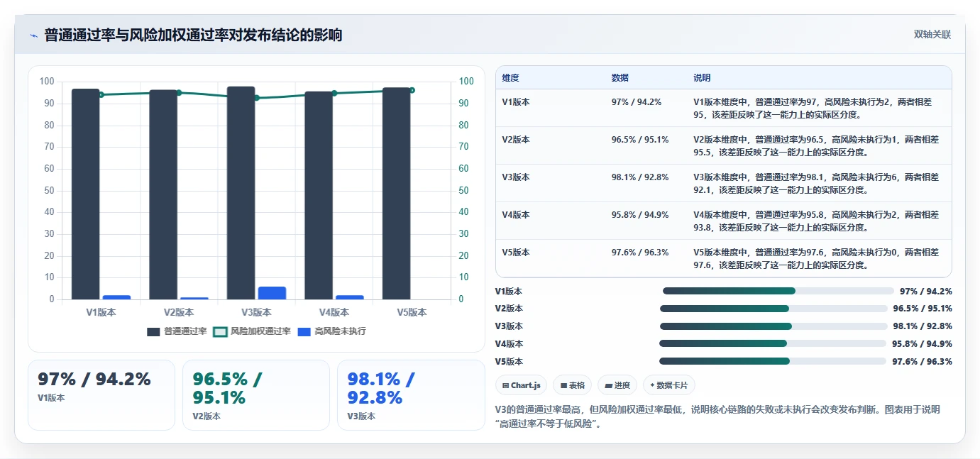Toggle the 高风险未执行 legend item
The image size is (980, 459).
[x=332, y=331]
